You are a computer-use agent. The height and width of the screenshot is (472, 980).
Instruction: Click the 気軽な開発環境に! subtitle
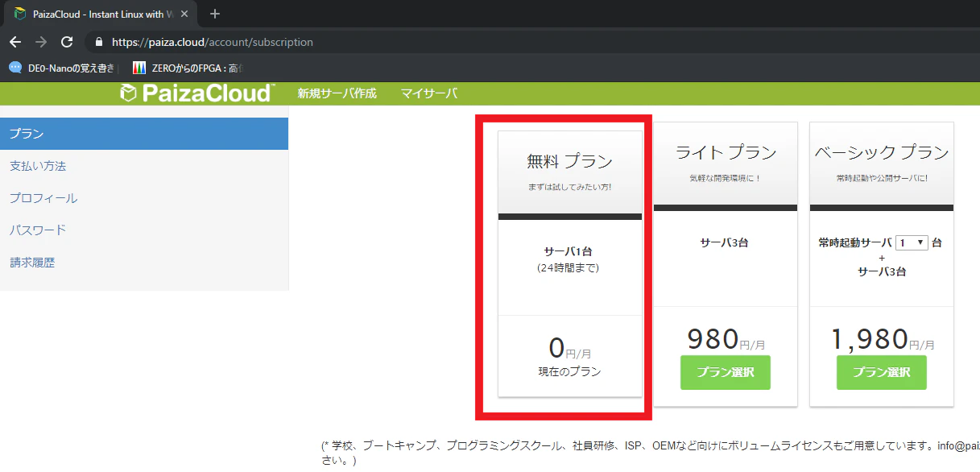(x=726, y=177)
